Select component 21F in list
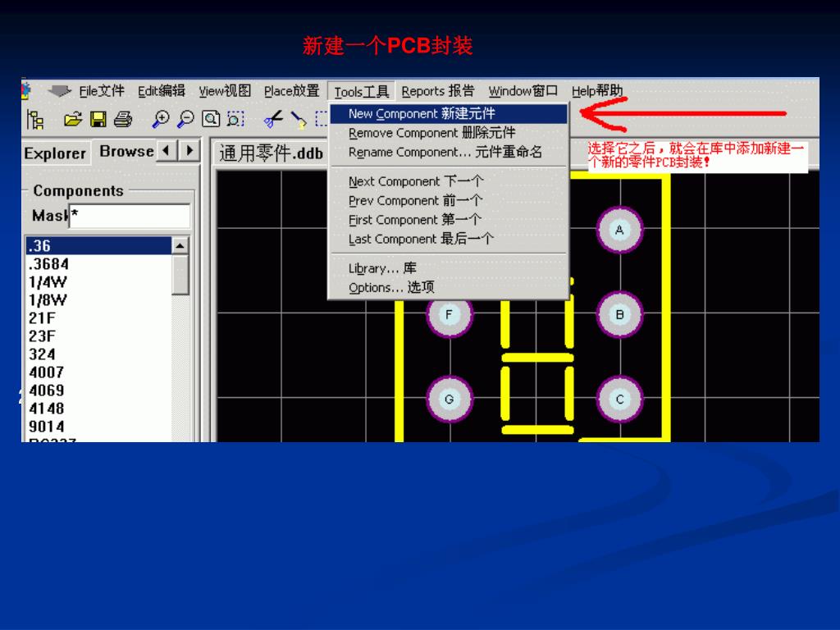Screen dimensions: 840x630 click(x=98, y=318)
